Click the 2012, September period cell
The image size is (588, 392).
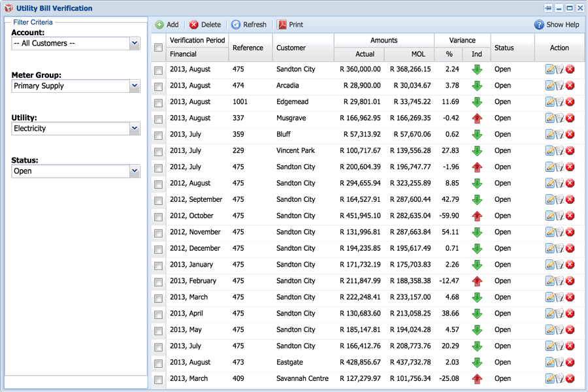pos(196,199)
